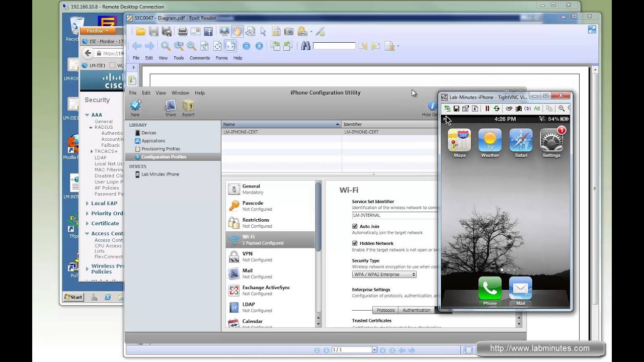Click the Hide Detail info icon

pos(432,106)
